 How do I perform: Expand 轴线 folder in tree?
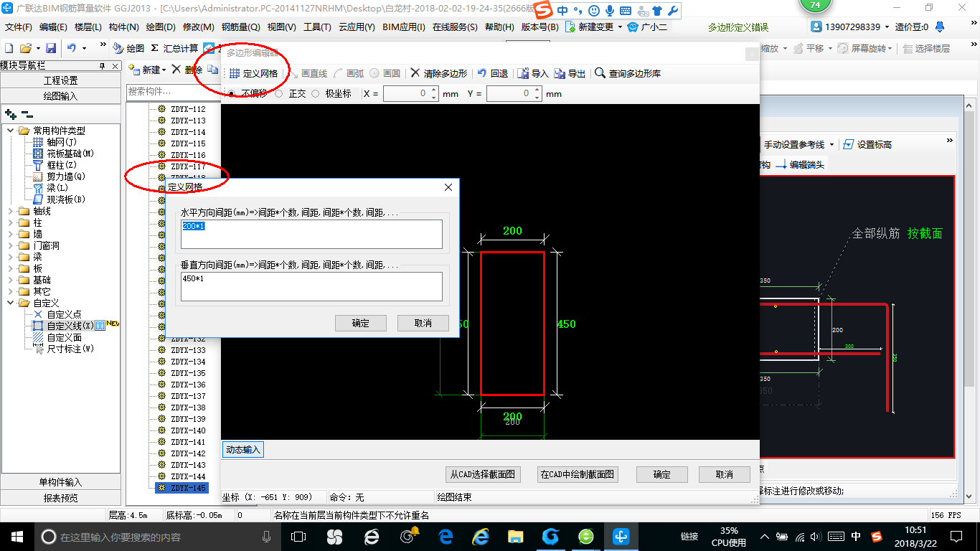(11, 211)
